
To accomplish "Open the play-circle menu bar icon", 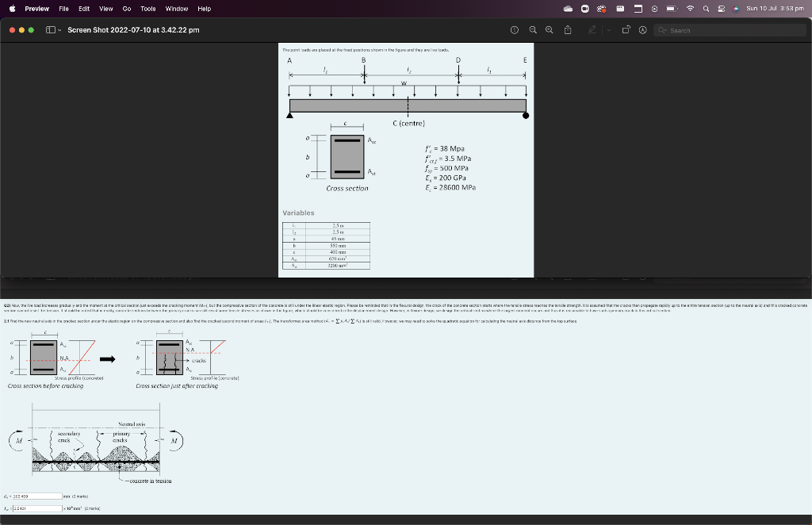I will (654, 9).
